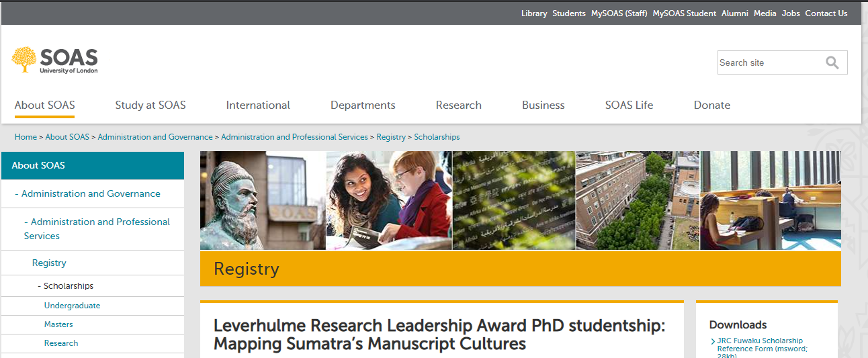Click Administration and Governance breadcrumb link
The width and height of the screenshot is (868, 358).
pyautogui.click(x=155, y=137)
